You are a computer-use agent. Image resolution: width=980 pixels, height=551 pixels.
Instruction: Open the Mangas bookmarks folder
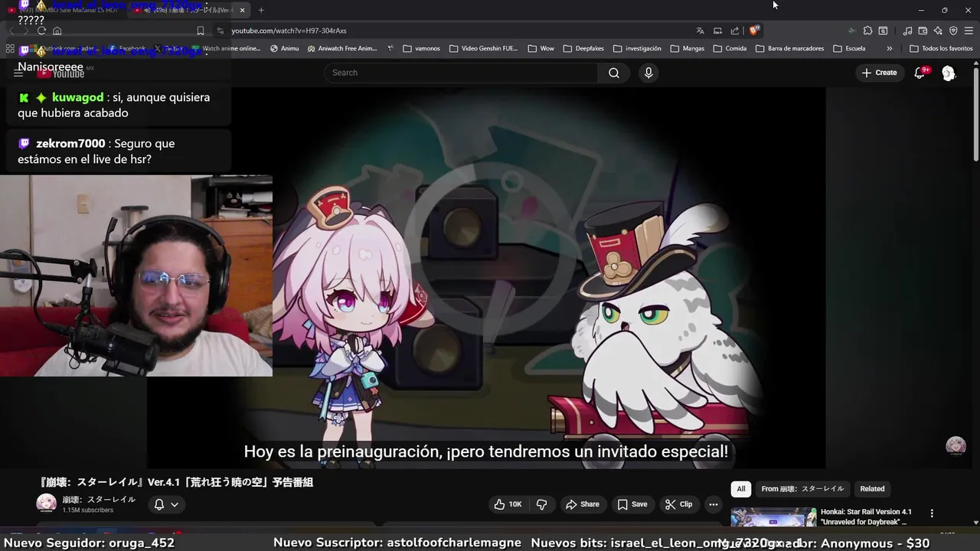[x=688, y=48]
